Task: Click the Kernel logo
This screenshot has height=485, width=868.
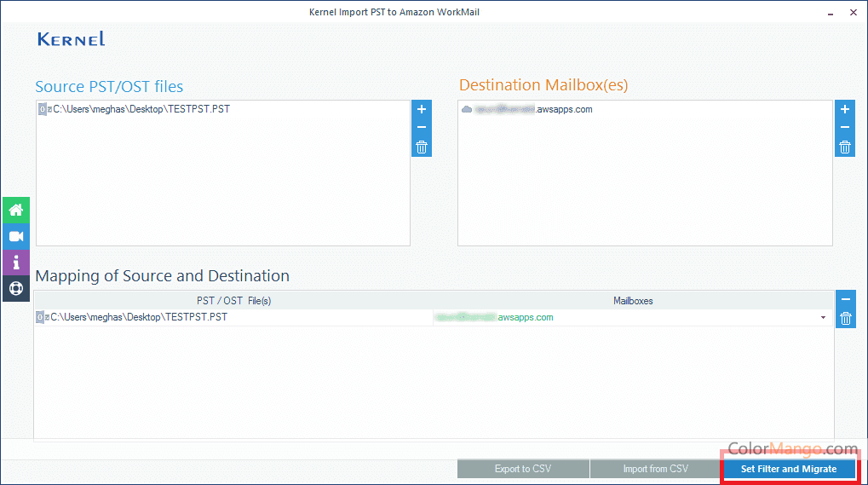Action: [72, 39]
